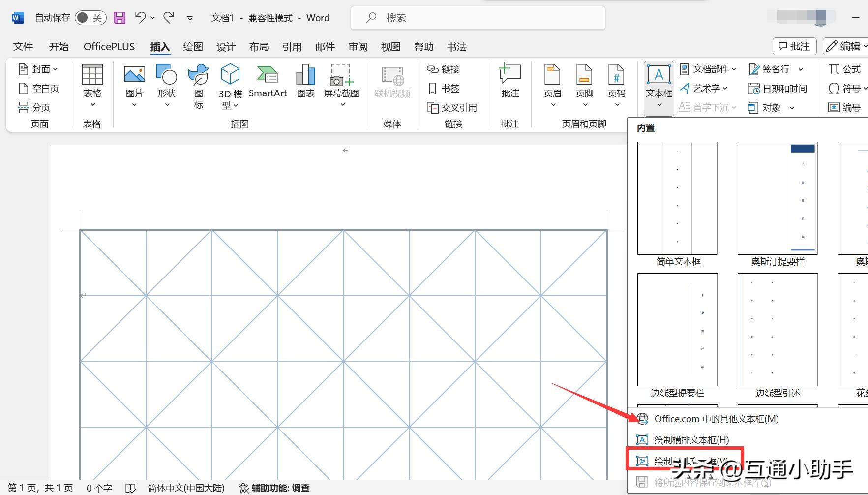Toggle the 自动保存 AutoSave switch
Viewport: 868px width, 495px height.
click(90, 18)
